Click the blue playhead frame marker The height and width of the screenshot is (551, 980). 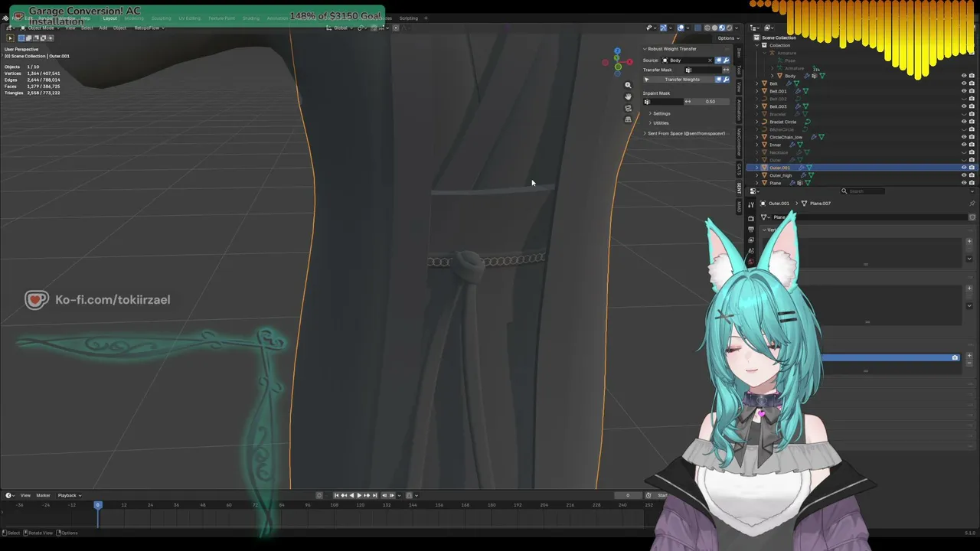97,505
